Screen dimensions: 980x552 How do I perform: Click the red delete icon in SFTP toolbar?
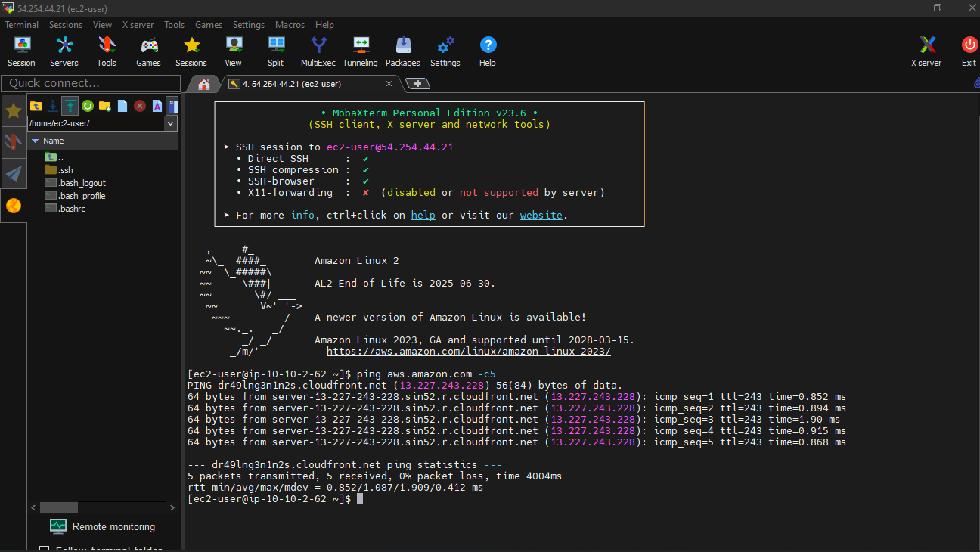(x=140, y=106)
